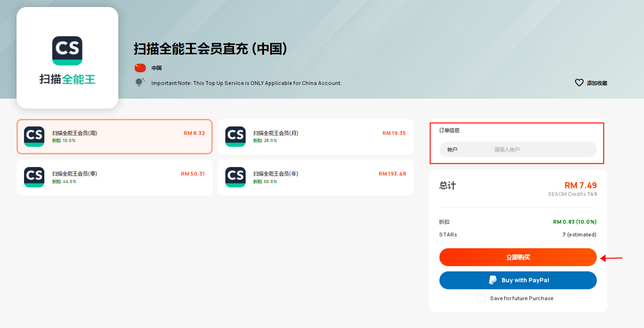This screenshot has width=644, height=328.
Task: Click the page title 扫描全能王会员直充 (中国)
Action: (x=210, y=49)
